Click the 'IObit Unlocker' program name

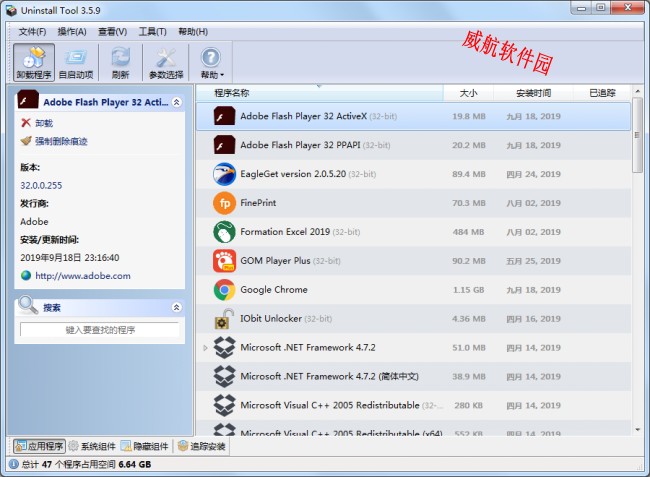coord(271,319)
